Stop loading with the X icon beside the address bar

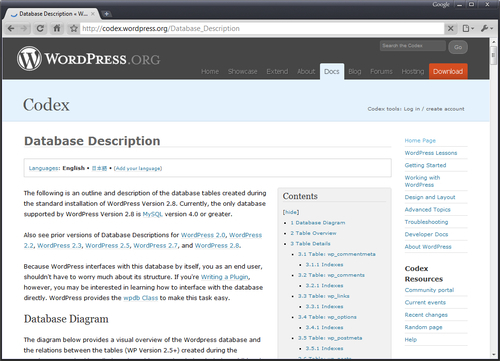[x=450, y=29]
